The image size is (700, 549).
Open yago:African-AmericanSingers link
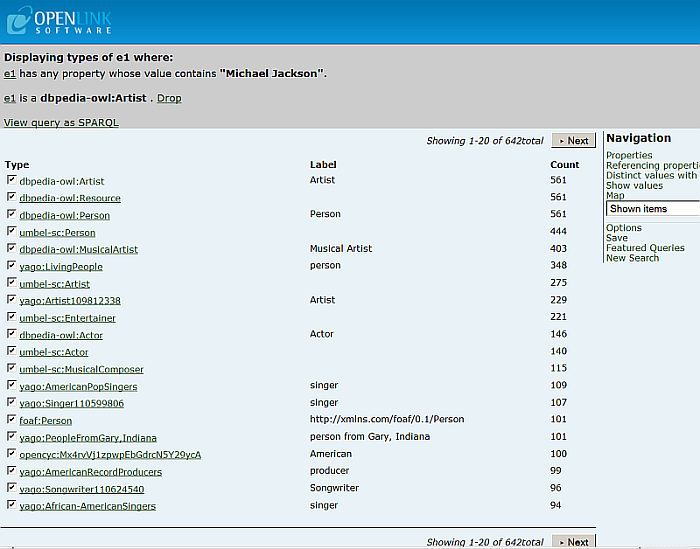point(88,506)
